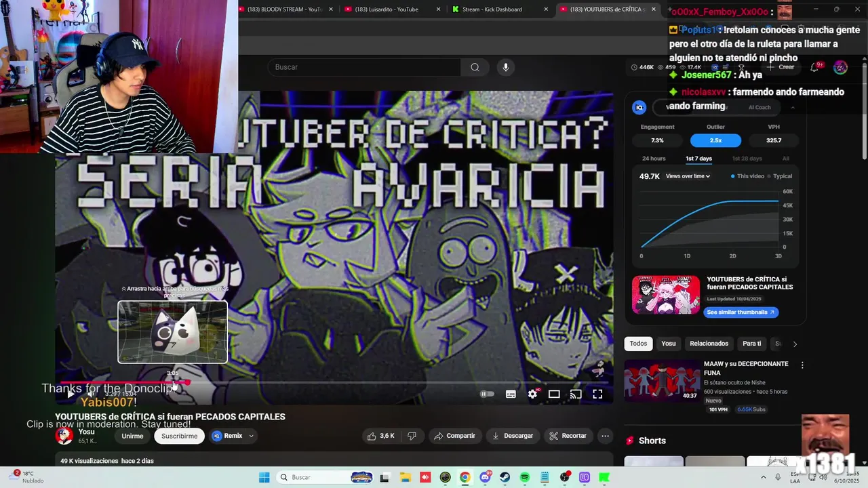Close the Luisardito YouTube tab

(x=439, y=9)
